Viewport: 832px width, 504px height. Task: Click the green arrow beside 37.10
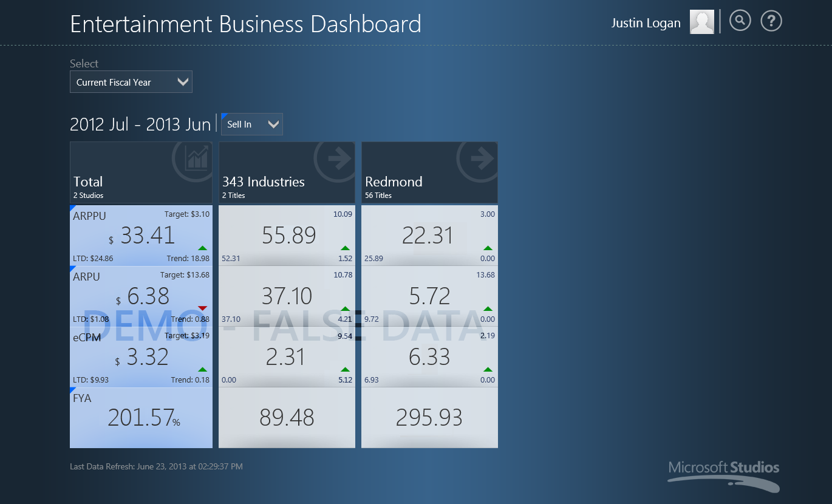[x=345, y=308]
